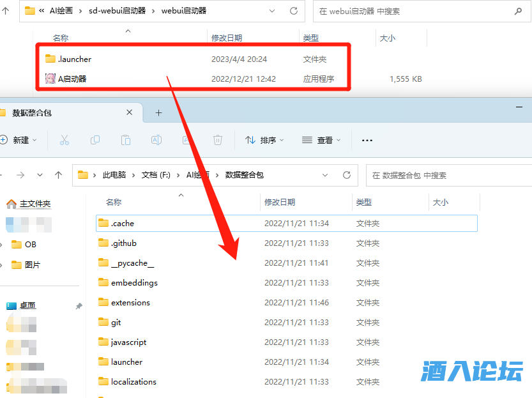Open the three-dot more options menu

[x=367, y=140]
